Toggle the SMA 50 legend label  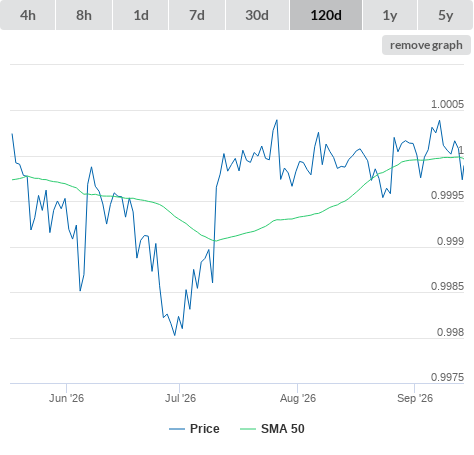[283, 429]
